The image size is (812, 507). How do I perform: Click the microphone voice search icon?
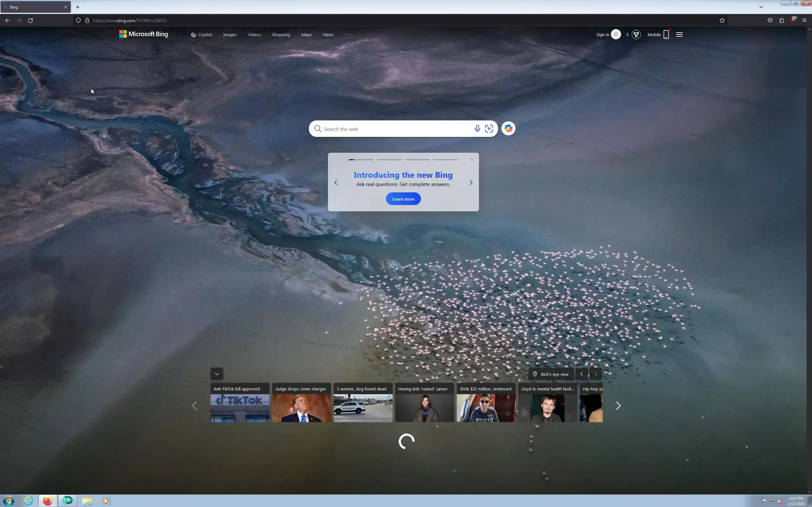click(x=477, y=129)
